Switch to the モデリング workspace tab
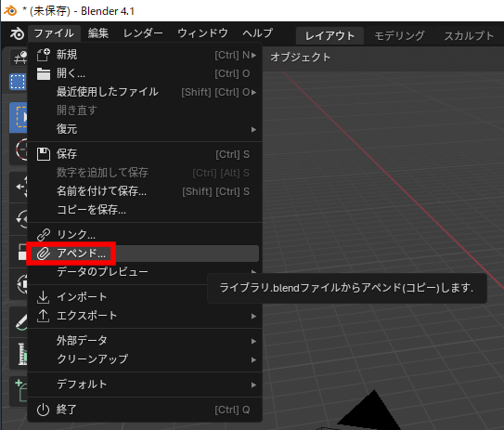Image resolution: width=504 pixels, height=430 pixels. (x=399, y=35)
